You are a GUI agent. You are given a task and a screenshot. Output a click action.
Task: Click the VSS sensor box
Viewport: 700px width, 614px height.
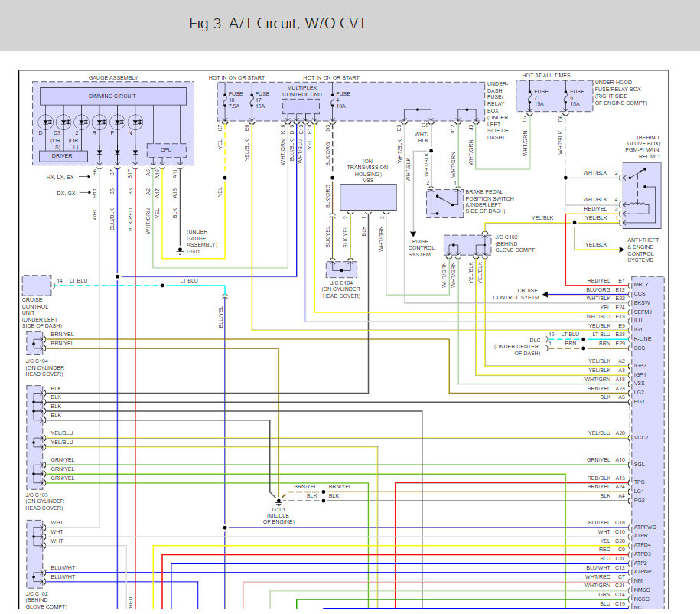[368, 197]
